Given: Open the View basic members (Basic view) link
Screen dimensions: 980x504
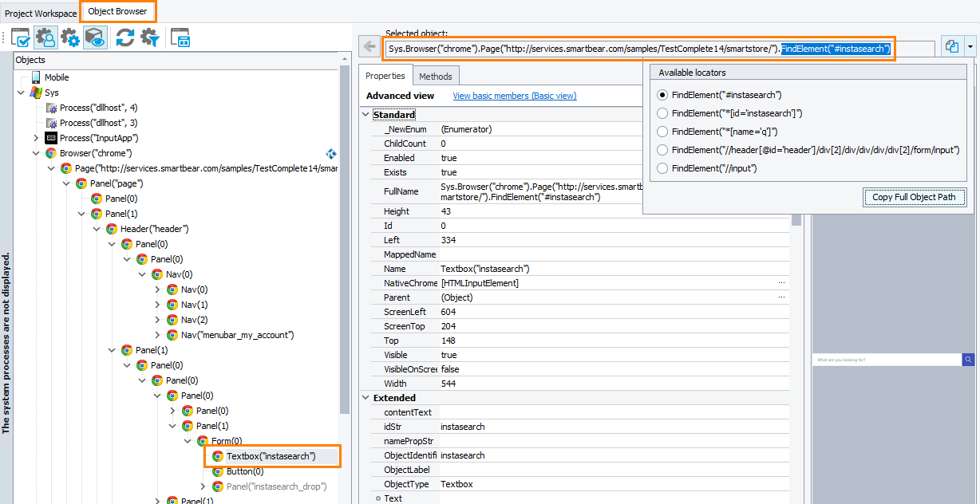Looking at the screenshot, I should pos(514,95).
